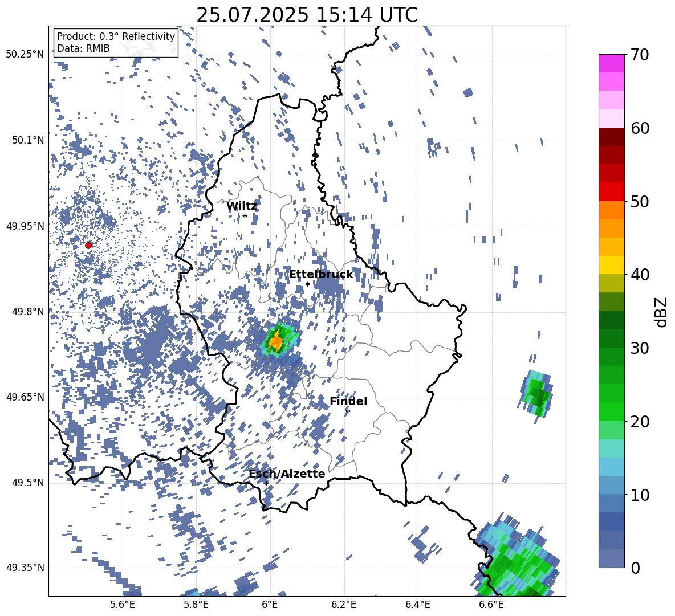Click the 50.1°N latitude label
Viewport: 675px width, 616px height.
(27, 140)
